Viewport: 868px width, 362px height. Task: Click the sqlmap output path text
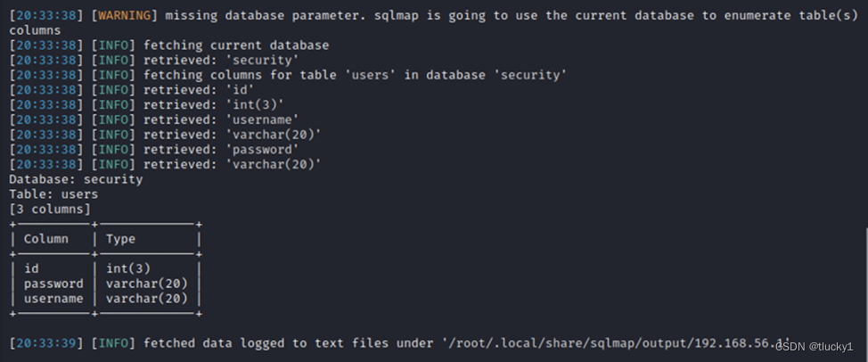(615, 344)
